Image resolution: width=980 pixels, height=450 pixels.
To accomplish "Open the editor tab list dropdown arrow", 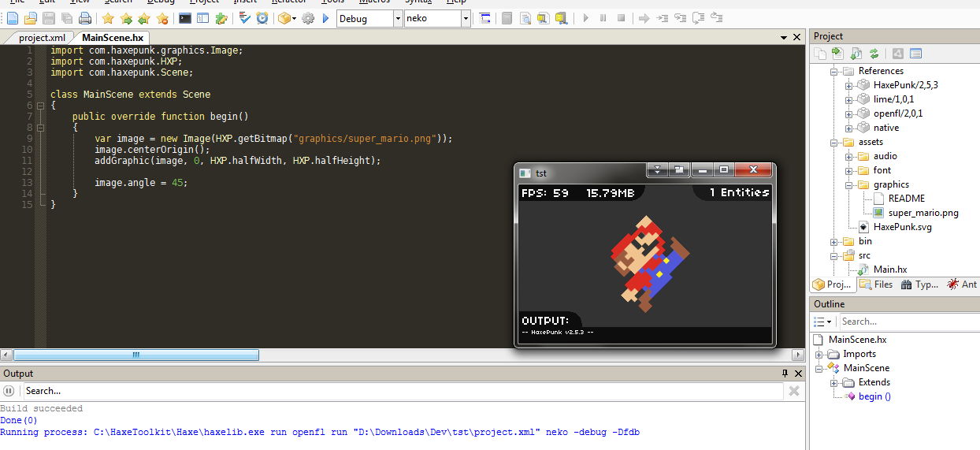I will point(785,37).
